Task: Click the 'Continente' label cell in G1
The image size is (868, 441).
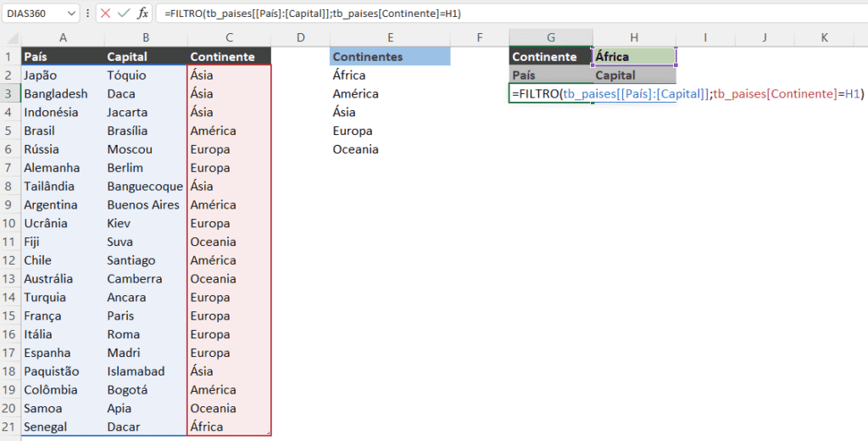Action: (x=551, y=57)
